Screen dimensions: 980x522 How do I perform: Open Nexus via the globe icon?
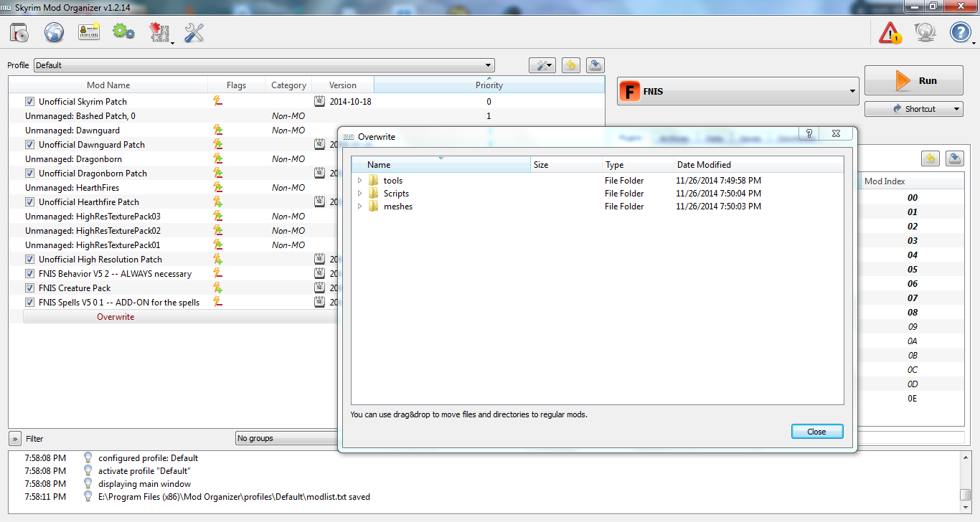pyautogui.click(x=55, y=32)
